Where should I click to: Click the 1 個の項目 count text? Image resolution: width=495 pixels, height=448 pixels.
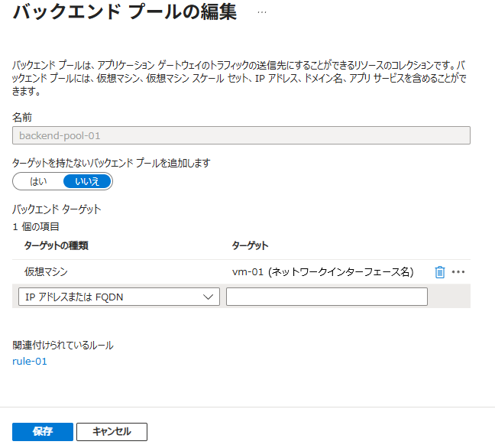[36, 226]
